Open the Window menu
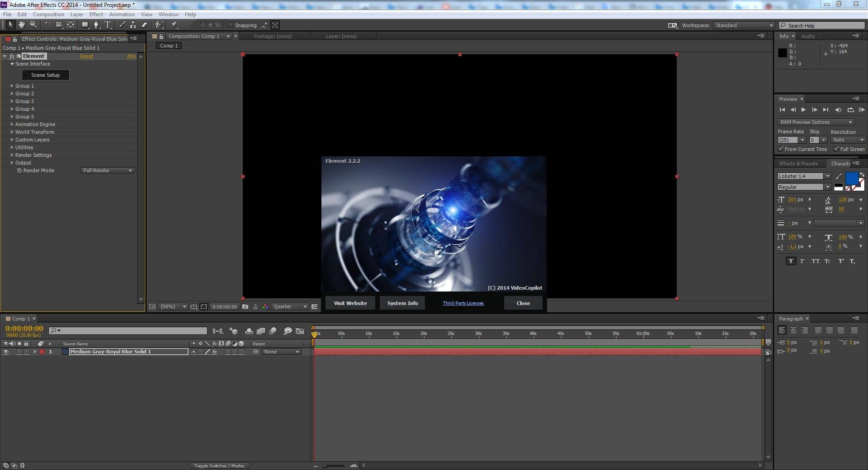868x470 pixels. (168, 14)
